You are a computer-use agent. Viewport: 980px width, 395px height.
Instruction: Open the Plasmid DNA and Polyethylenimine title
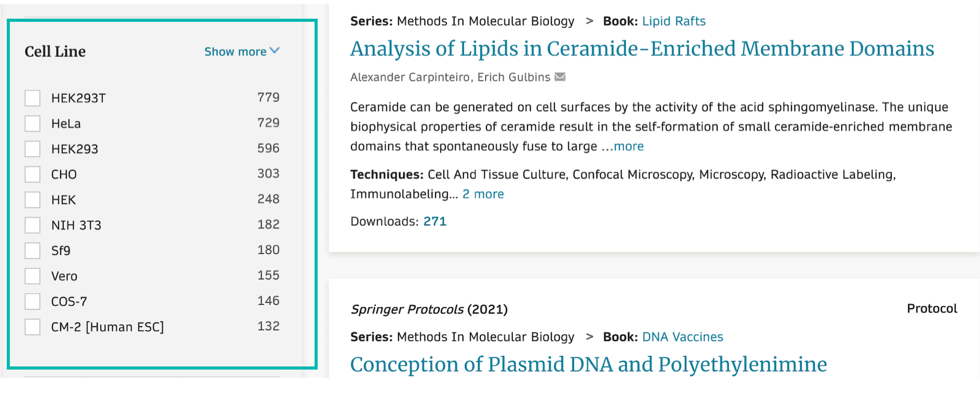[588, 364]
